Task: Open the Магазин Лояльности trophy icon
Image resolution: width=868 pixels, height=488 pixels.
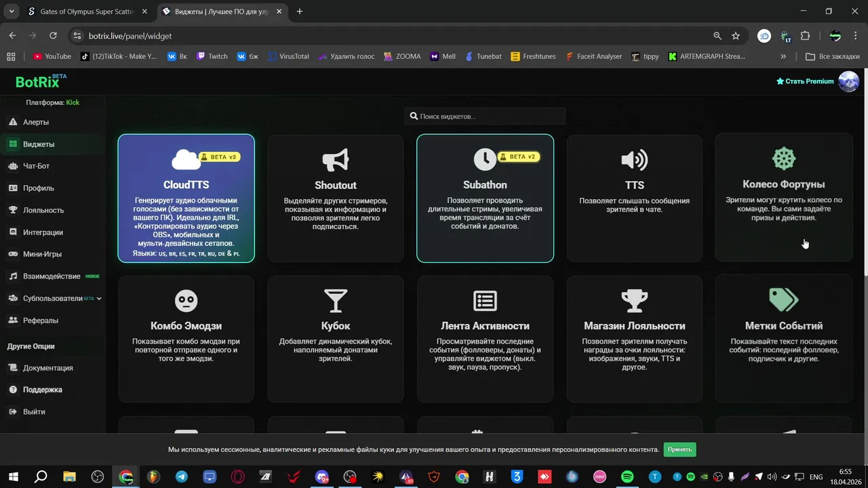Action: tap(635, 301)
